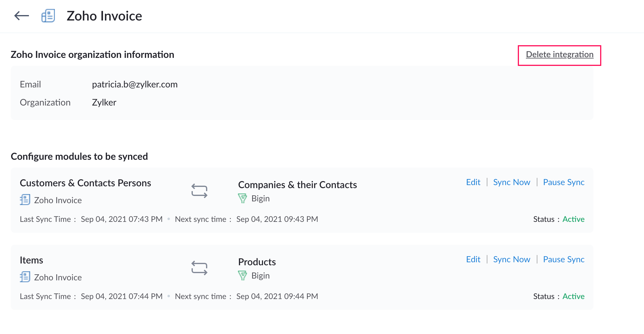Click the Bigin icon under Products
The width and height of the screenshot is (644, 334).
pyautogui.click(x=242, y=276)
